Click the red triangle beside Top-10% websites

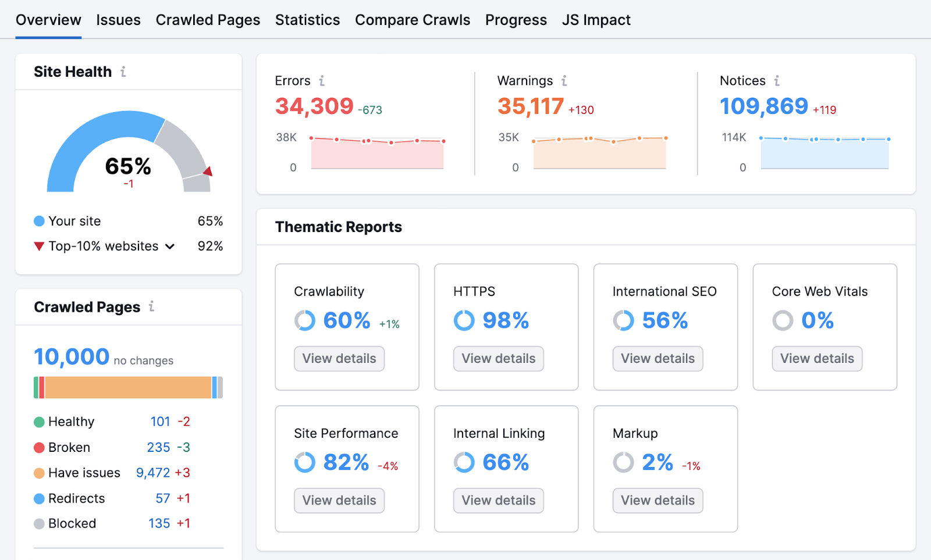tap(39, 246)
